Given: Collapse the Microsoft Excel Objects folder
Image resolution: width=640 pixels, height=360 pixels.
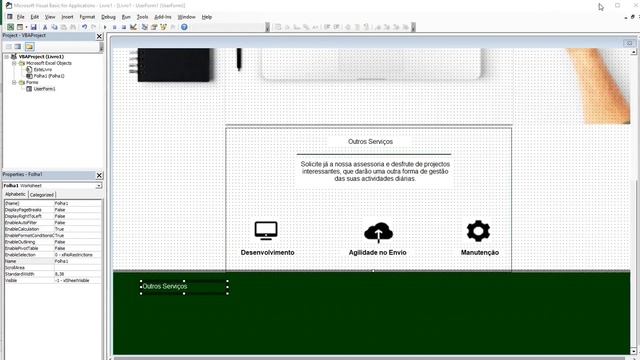Looking at the screenshot, I should [x=14, y=63].
